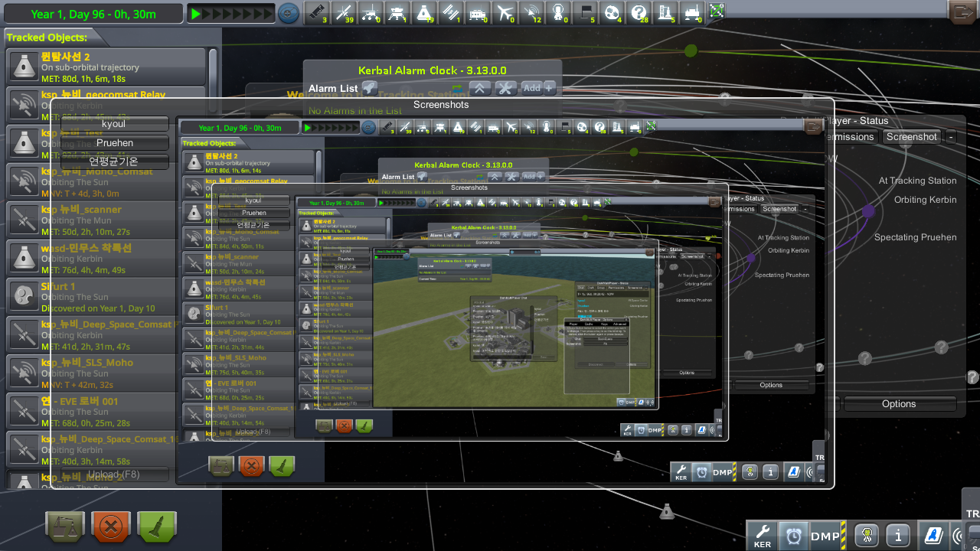Open Kerbal Alarm Clock wrench settings
This screenshot has width=980, height=551.
(x=505, y=88)
